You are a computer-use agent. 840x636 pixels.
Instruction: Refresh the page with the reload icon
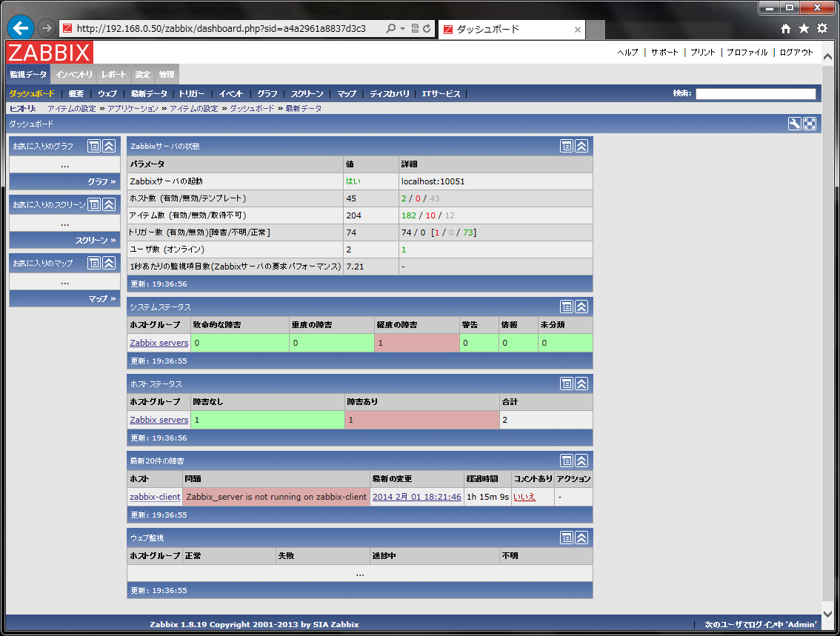(x=427, y=28)
